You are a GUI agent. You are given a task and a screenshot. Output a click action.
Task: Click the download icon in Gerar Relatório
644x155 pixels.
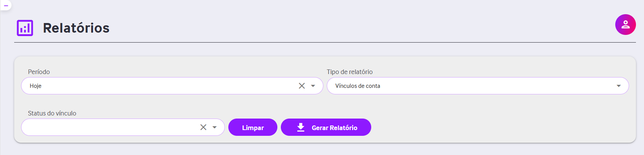click(x=301, y=127)
